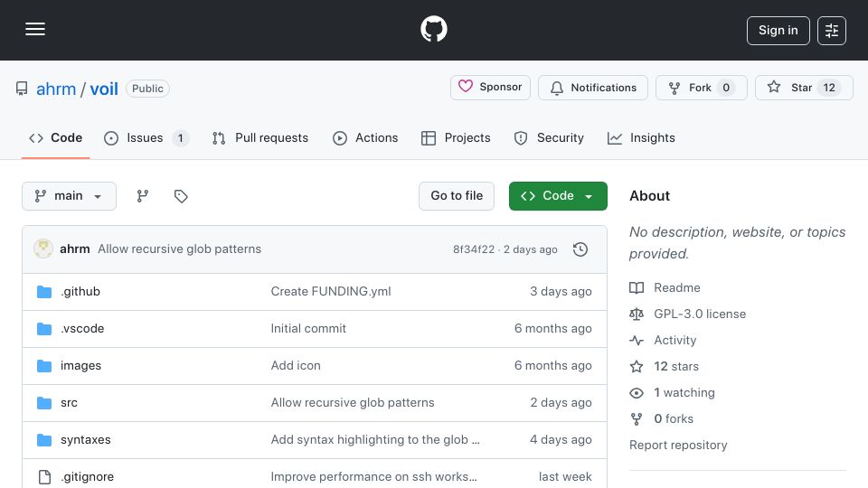Star the voil repository
This screenshot has width=868, height=488.
(x=804, y=88)
